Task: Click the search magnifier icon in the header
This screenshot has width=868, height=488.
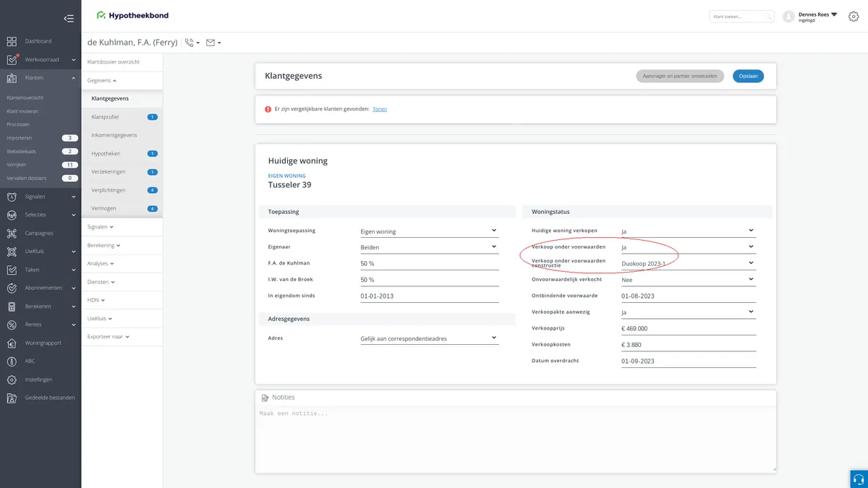Action: pyautogui.click(x=767, y=16)
